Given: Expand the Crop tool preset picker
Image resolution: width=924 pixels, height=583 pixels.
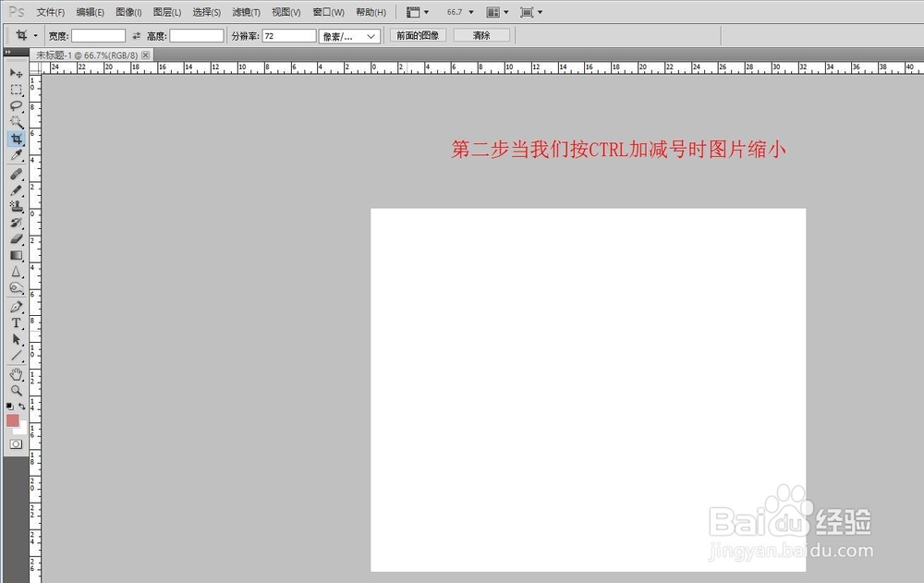Looking at the screenshot, I should (34, 34).
